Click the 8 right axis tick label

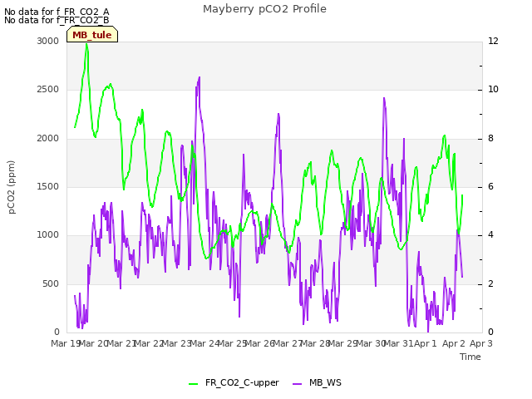tap(490, 139)
